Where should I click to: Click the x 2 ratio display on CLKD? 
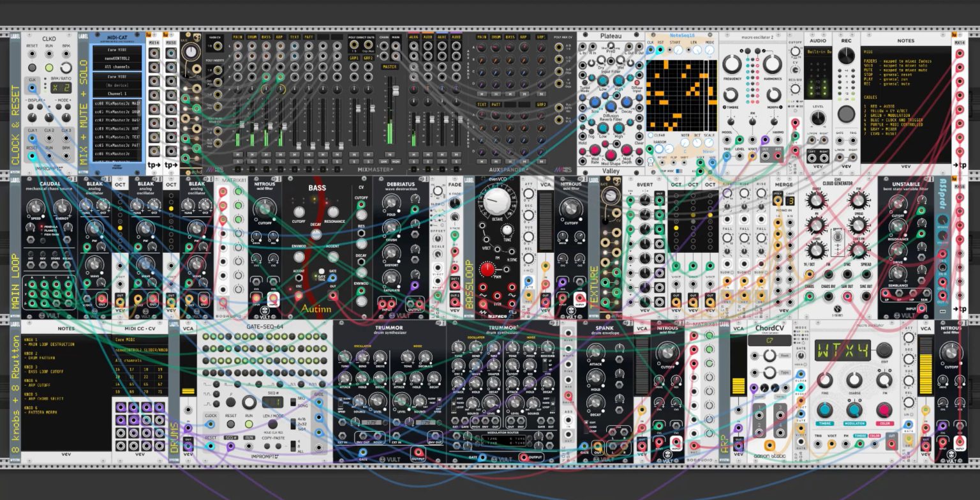(62, 87)
